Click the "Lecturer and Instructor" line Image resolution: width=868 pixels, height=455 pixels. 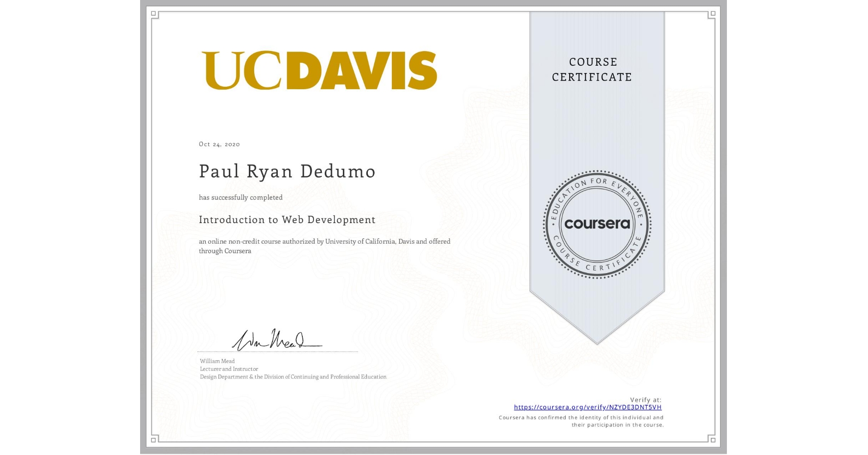click(229, 369)
